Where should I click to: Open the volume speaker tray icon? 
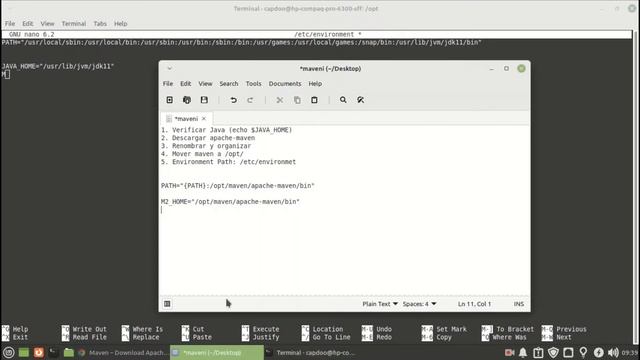pos(613,352)
